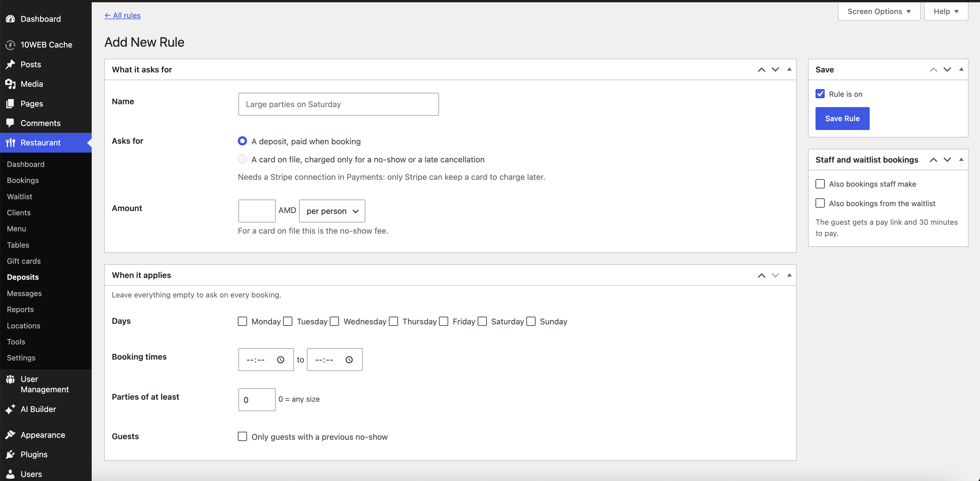The height and width of the screenshot is (481, 980).
Task: Click the rule Name input field
Action: pyautogui.click(x=339, y=104)
